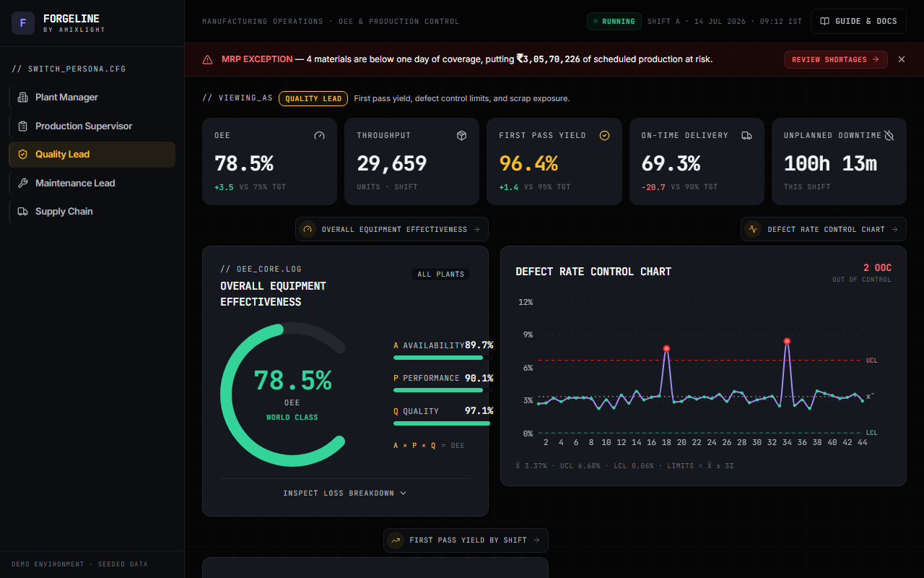Click the Maintenance Lead wrench icon
The height and width of the screenshot is (578, 924).
[22, 183]
